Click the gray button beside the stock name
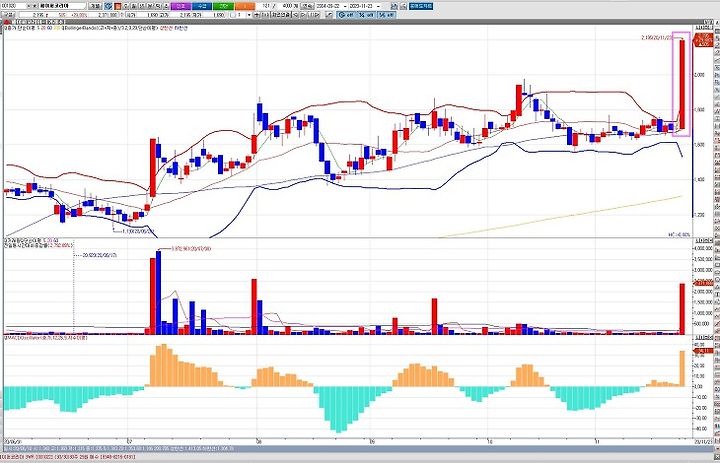The height and width of the screenshot is (463, 720). (x=95, y=6)
